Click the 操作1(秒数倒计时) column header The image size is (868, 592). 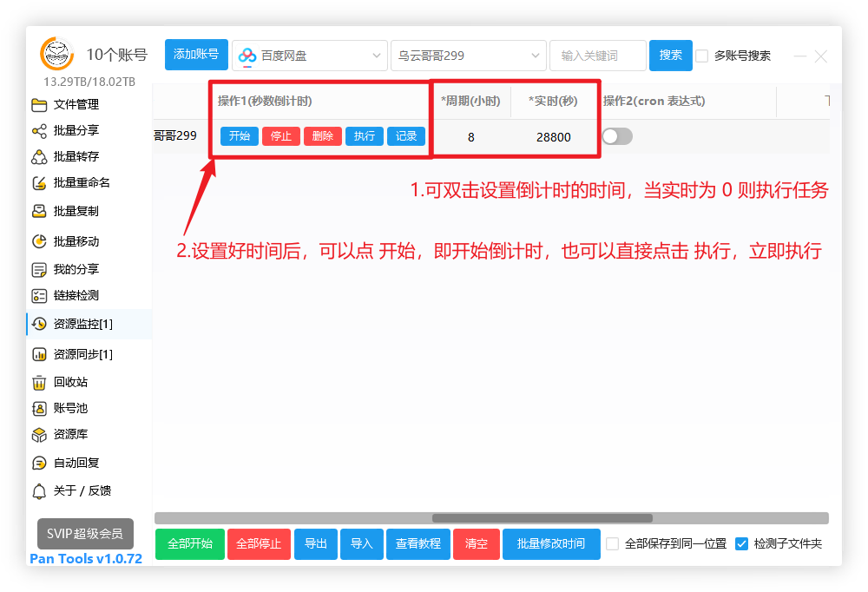coord(265,101)
